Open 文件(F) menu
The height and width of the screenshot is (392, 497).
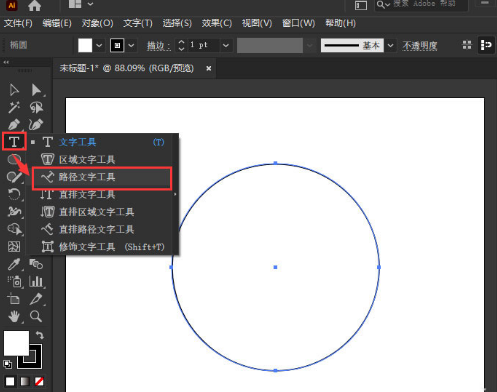pyautogui.click(x=18, y=23)
